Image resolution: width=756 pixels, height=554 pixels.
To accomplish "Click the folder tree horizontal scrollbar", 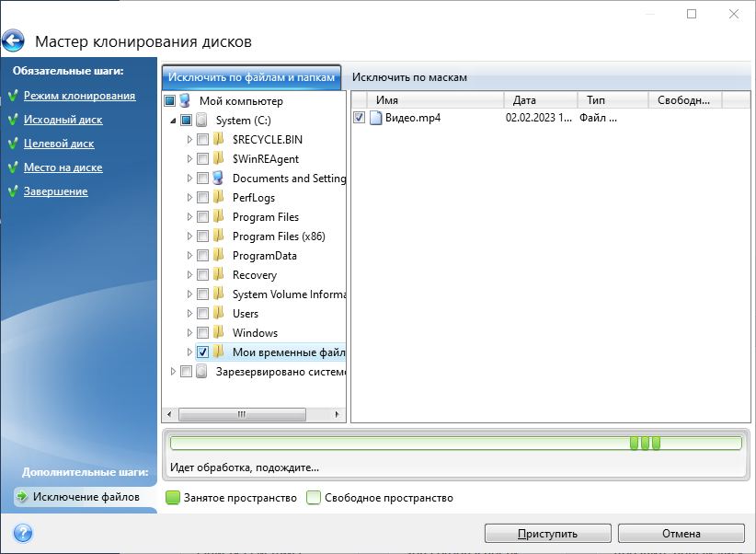I will coord(241,415).
